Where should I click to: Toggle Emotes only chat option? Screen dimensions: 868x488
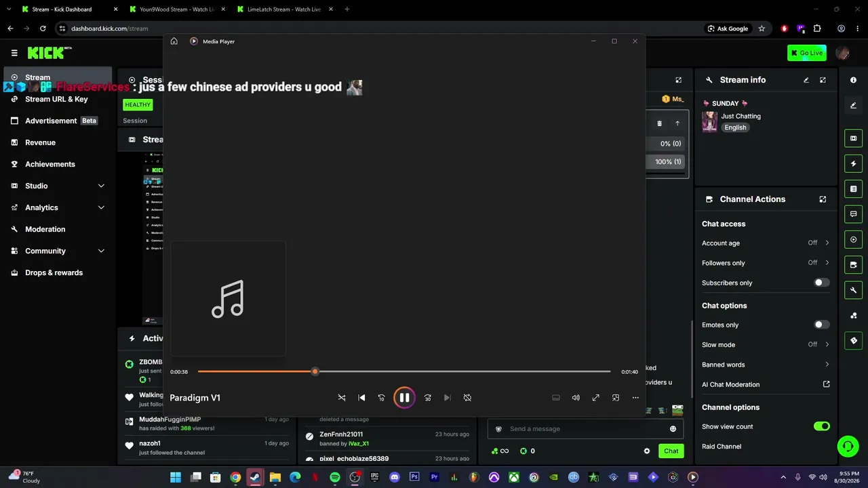click(821, 325)
